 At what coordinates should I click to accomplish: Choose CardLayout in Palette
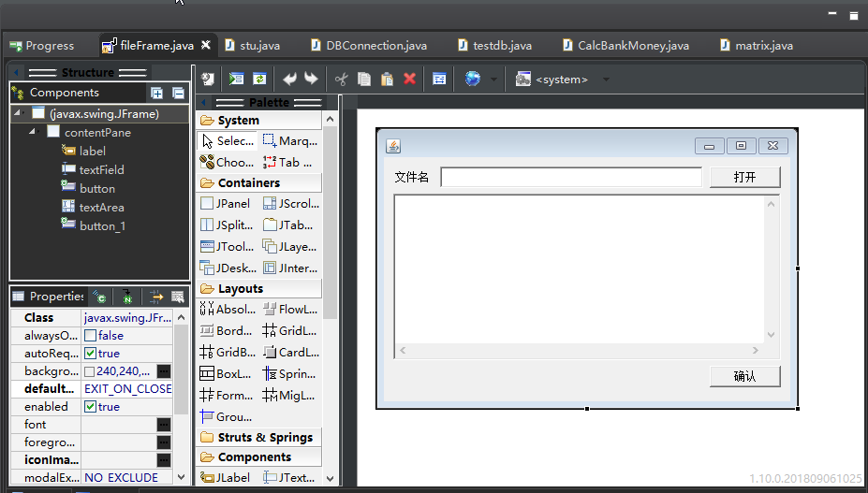coord(290,353)
